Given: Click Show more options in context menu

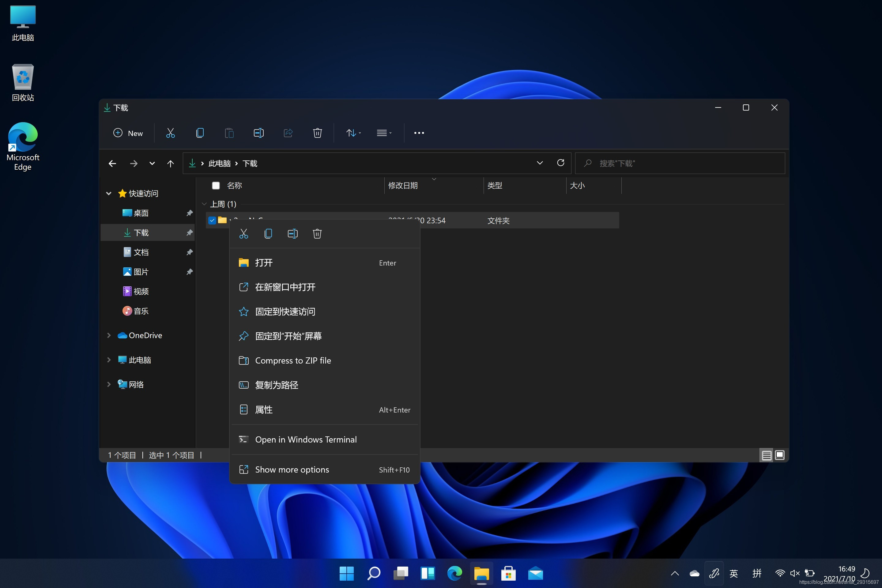Looking at the screenshot, I should [x=292, y=469].
